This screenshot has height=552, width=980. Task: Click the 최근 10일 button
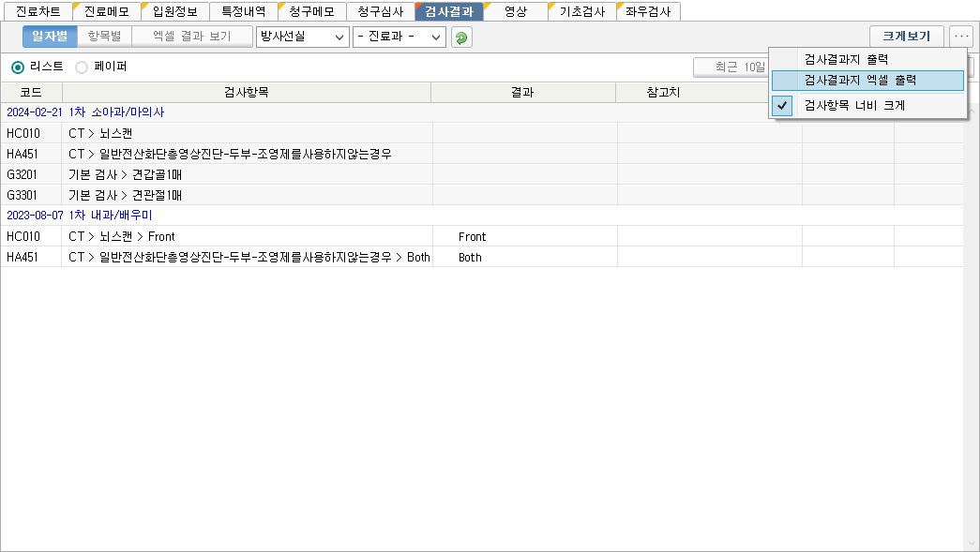click(730, 67)
